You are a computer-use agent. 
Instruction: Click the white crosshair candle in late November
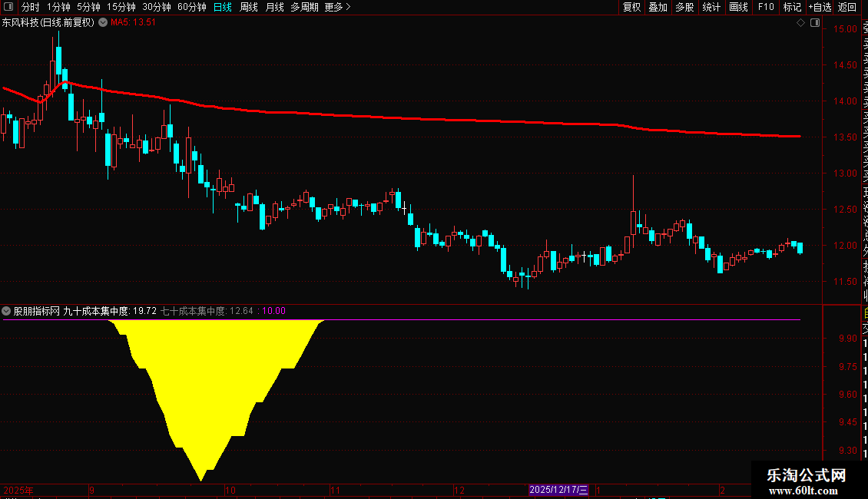(x=405, y=208)
